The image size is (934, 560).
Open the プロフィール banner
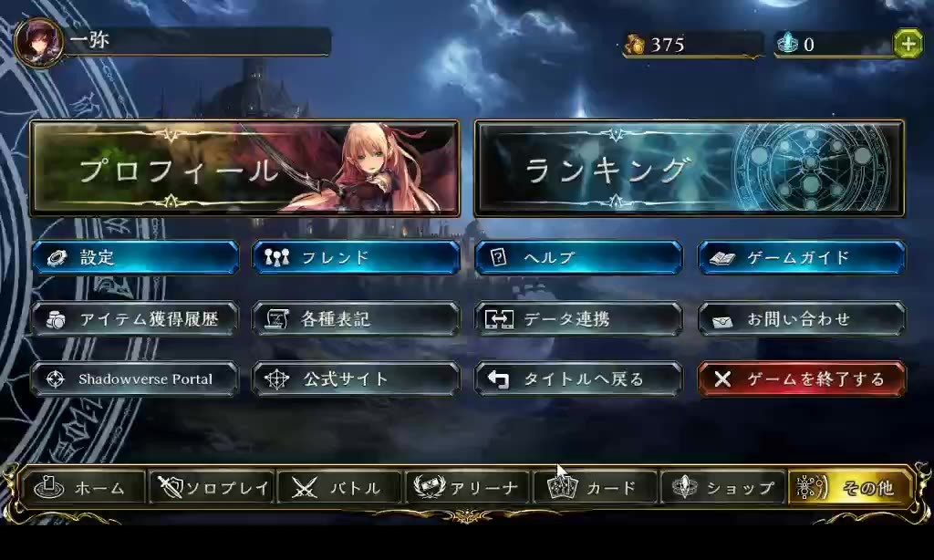[x=244, y=168]
